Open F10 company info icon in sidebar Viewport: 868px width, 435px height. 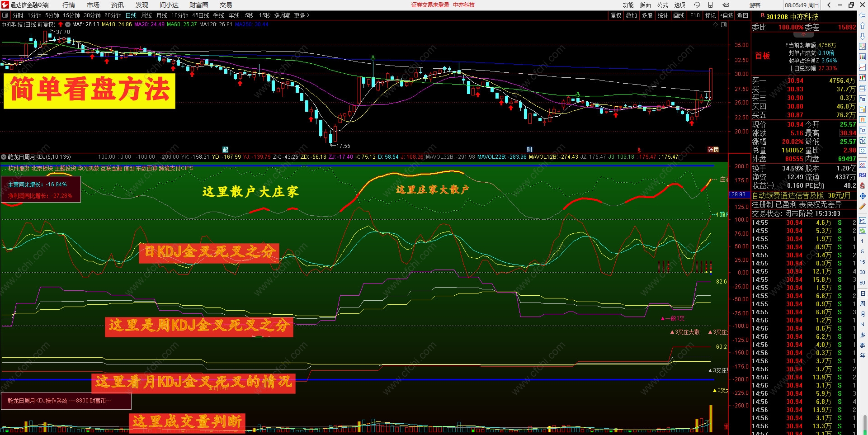[863, 99]
